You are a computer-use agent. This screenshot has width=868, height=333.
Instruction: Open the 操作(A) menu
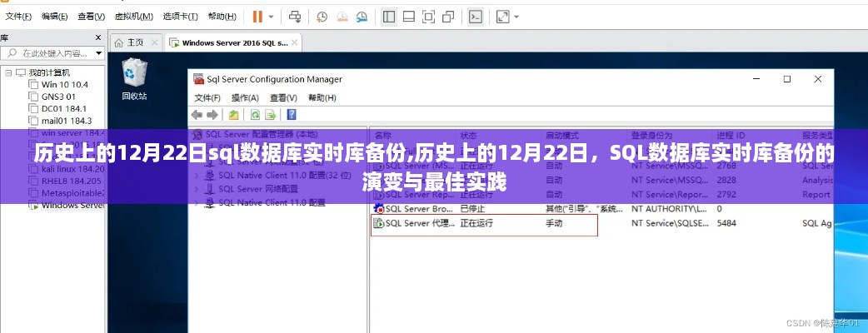(x=245, y=98)
